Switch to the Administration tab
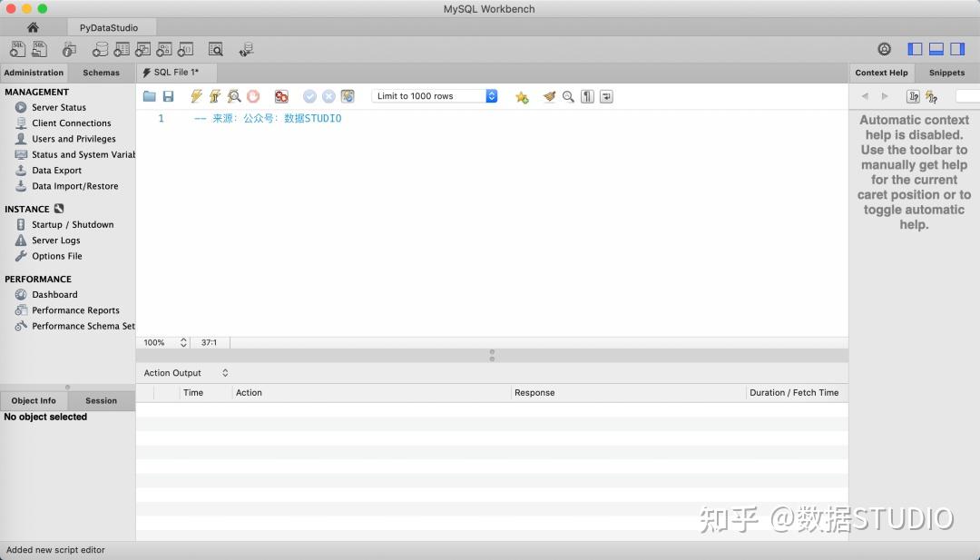980x560 pixels. (34, 73)
